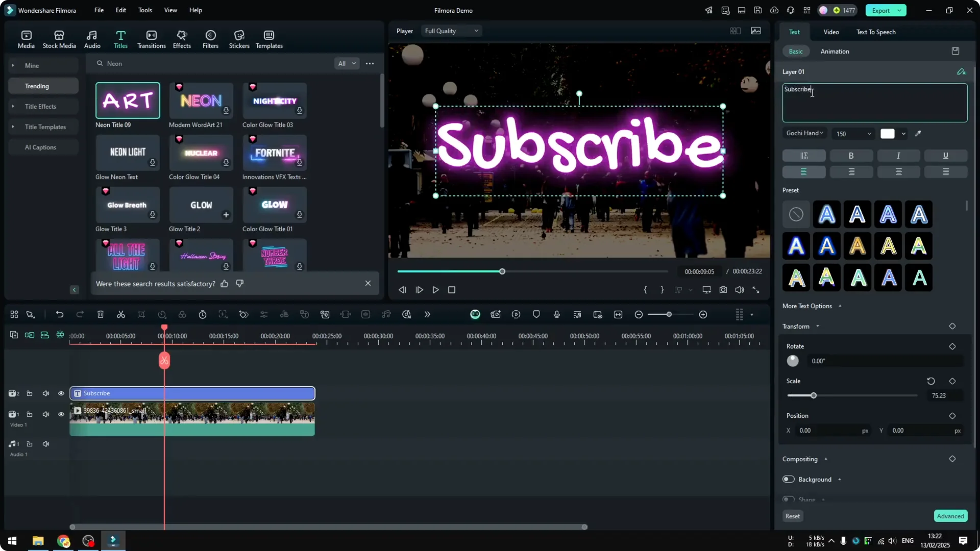
Task: Click the Export button
Action: 881,10
